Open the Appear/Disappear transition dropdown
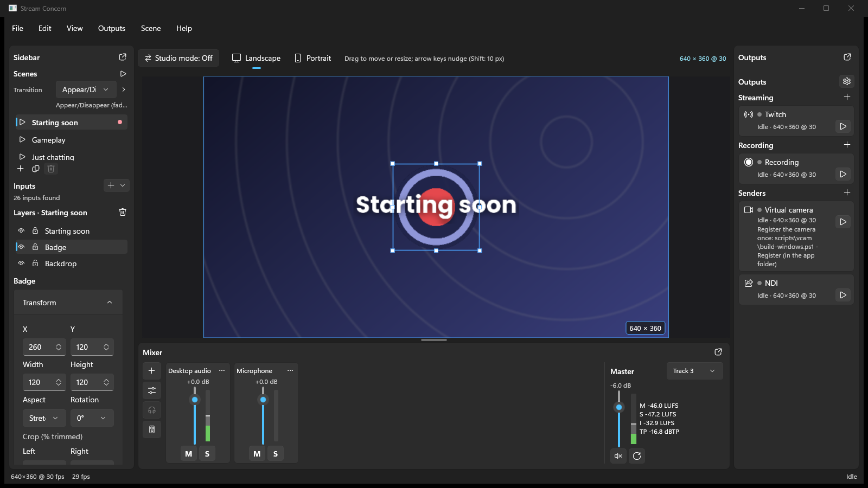 pos(86,89)
